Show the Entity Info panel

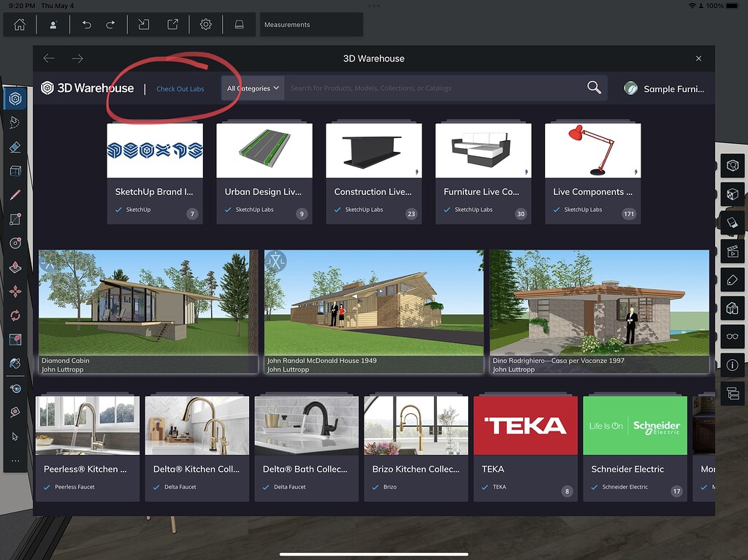pos(732,365)
